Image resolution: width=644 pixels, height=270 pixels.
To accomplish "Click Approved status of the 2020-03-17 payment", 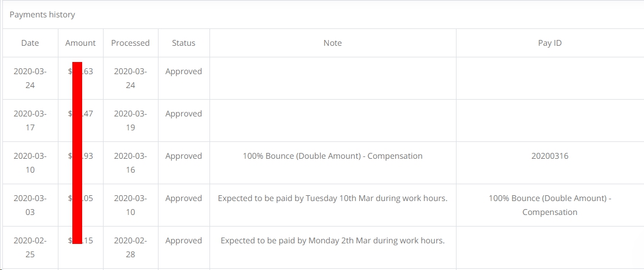I will [x=183, y=114].
